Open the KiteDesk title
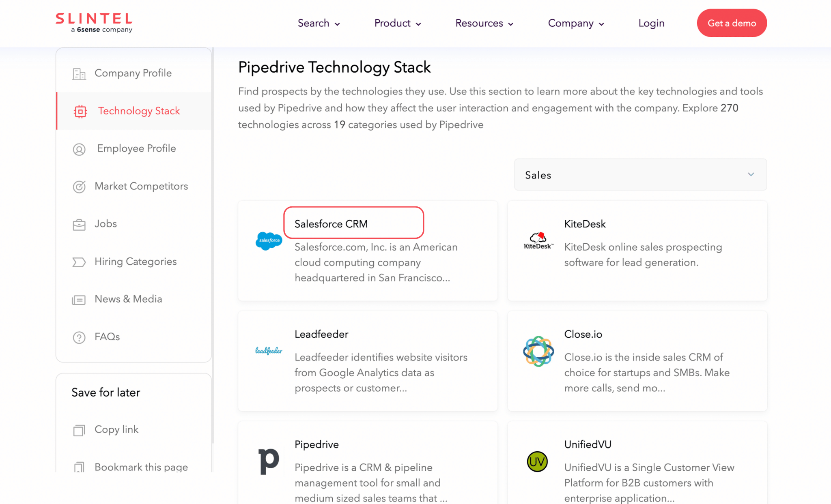Image resolution: width=831 pixels, height=504 pixels. click(585, 224)
